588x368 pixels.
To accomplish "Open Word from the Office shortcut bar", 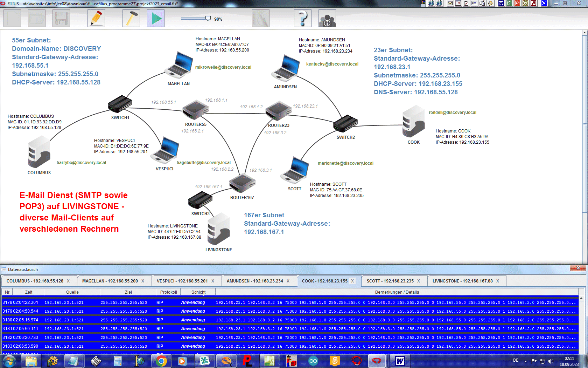I will point(501,3).
